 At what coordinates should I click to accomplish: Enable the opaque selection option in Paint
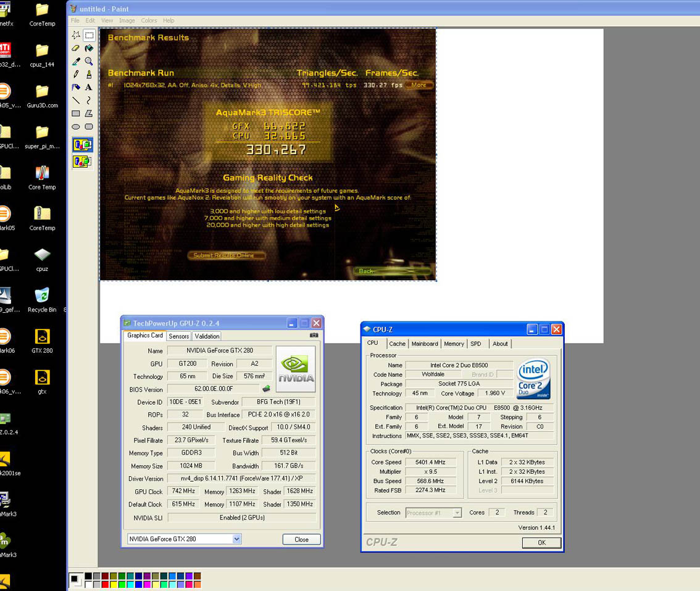83,144
